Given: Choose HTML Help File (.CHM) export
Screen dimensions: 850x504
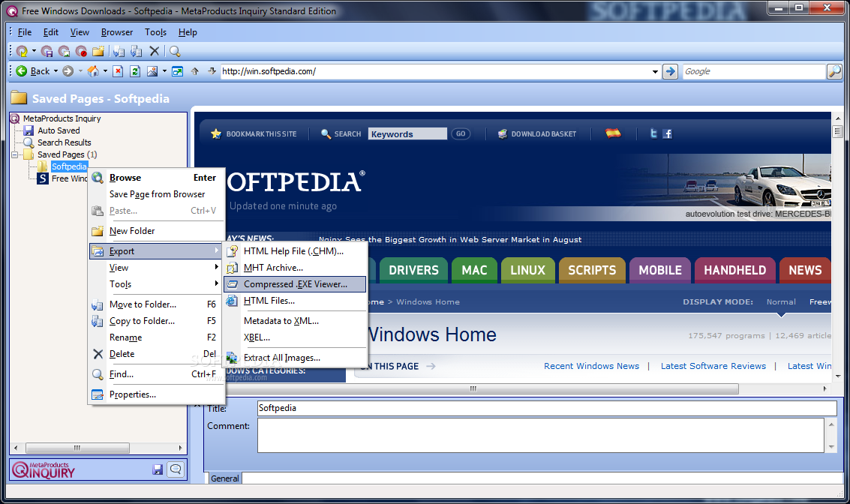Looking at the screenshot, I should point(295,251).
